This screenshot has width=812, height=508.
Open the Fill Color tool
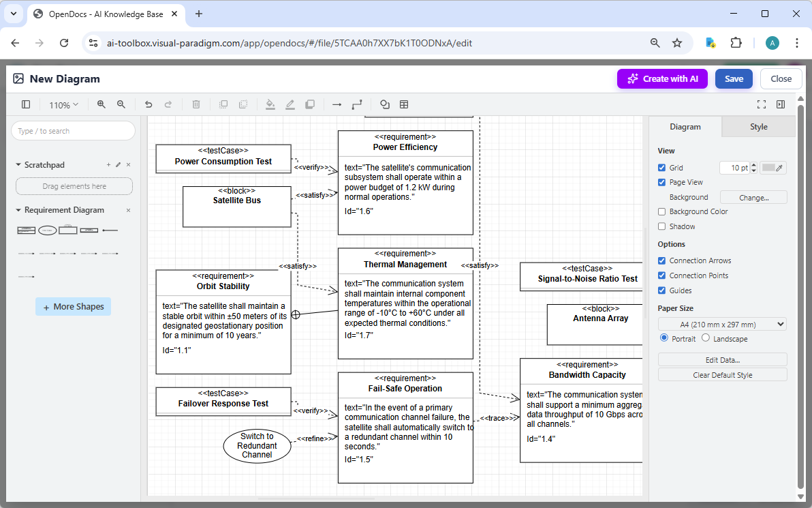270,104
